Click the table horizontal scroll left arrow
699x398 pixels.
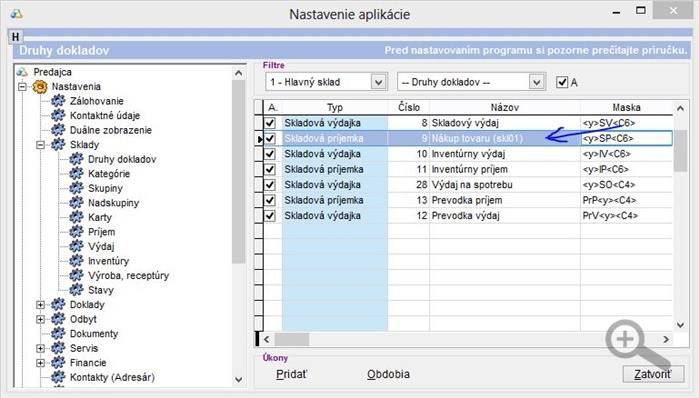tap(267, 339)
